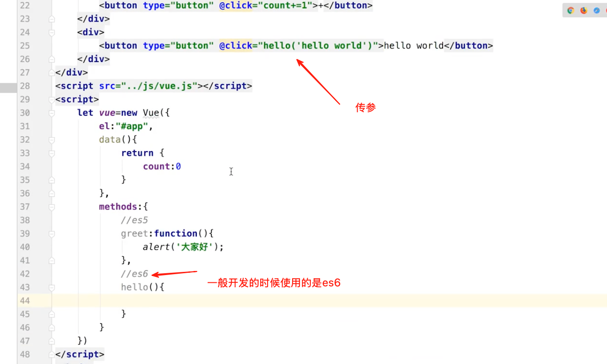This screenshot has width=607, height=364.
Task: Click gutter line number 31
Action: (25, 126)
